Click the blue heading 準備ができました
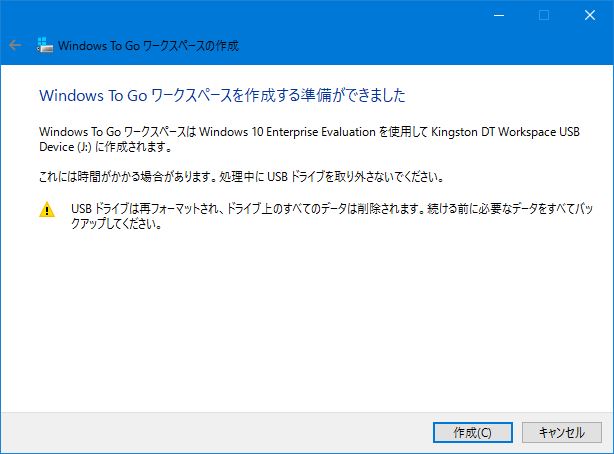614x454 pixels. [222, 95]
